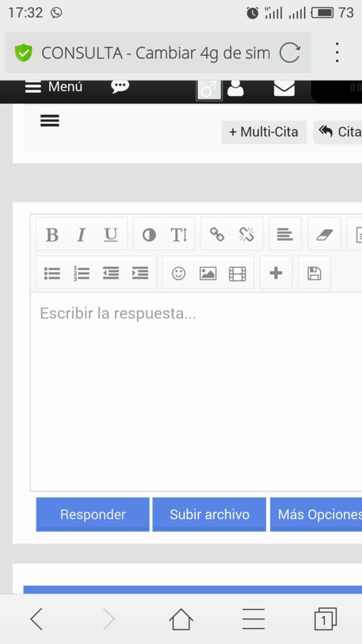Toggle underline formatting in editor
Viewport: 362px width, 644px height.
click(111, 235)
